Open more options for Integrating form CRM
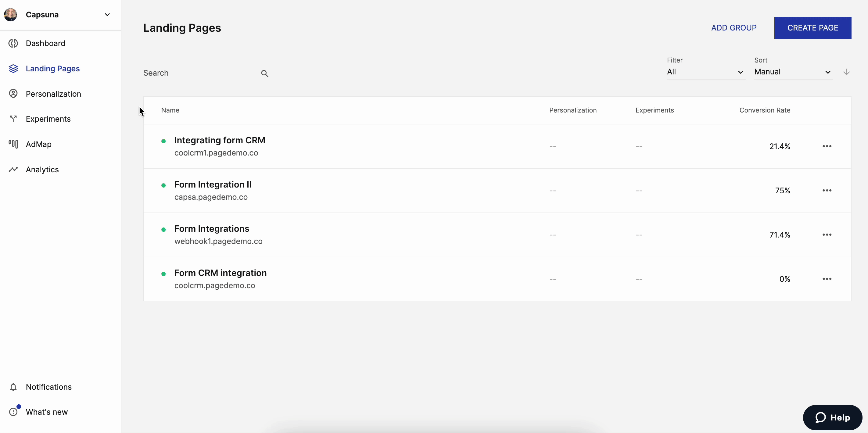Screen dimensions: 868x433 827,146
